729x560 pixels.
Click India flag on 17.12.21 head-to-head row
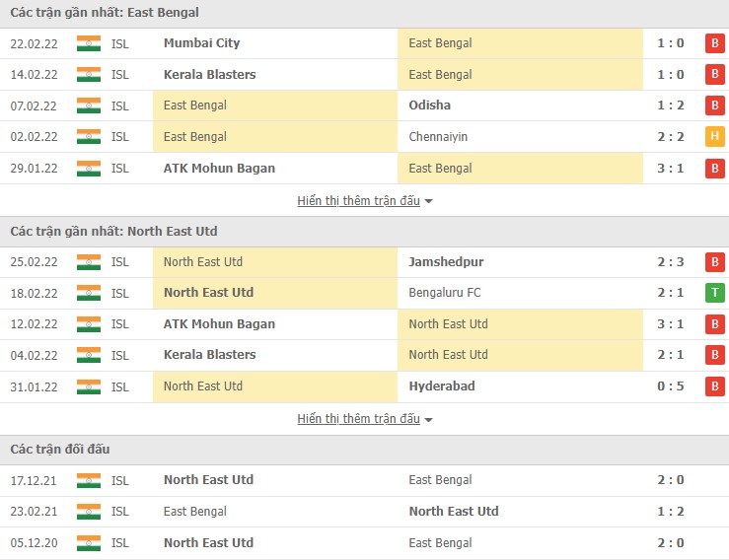[x=89, y=480]
